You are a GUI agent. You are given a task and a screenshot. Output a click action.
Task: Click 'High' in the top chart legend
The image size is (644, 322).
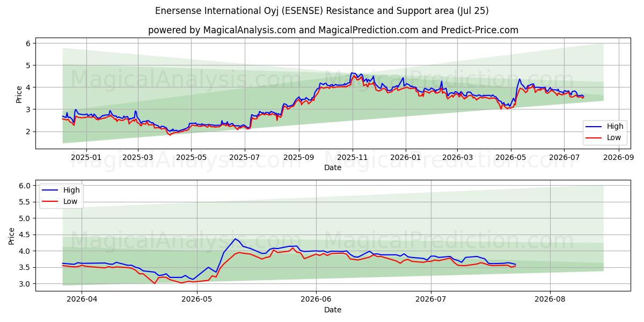click(x=615, y=127)
